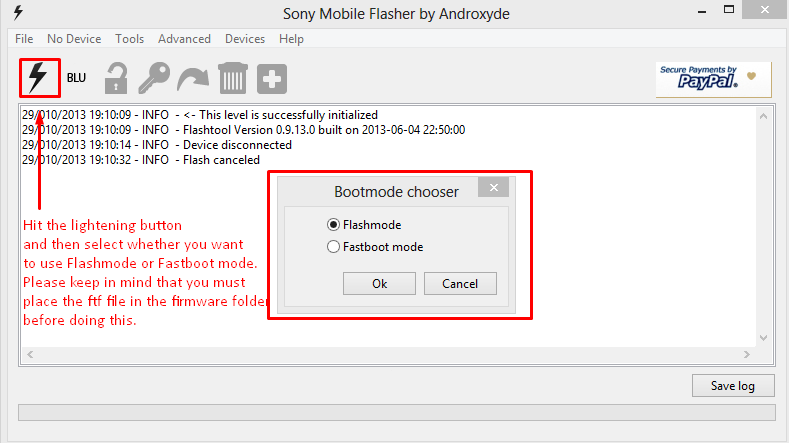Close the Sony Mobile Flasher window

(765, 10)
